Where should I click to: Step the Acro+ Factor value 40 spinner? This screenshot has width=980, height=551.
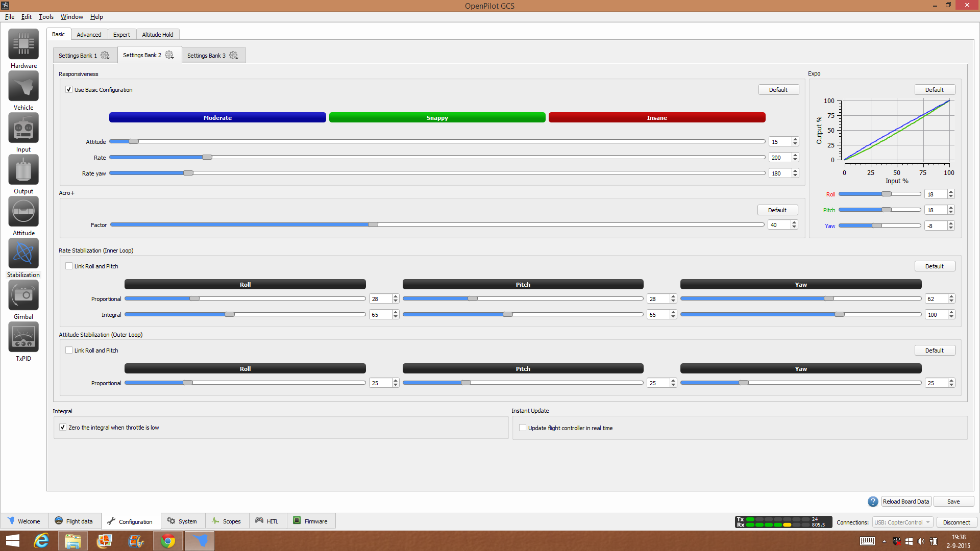coord(794,224)
